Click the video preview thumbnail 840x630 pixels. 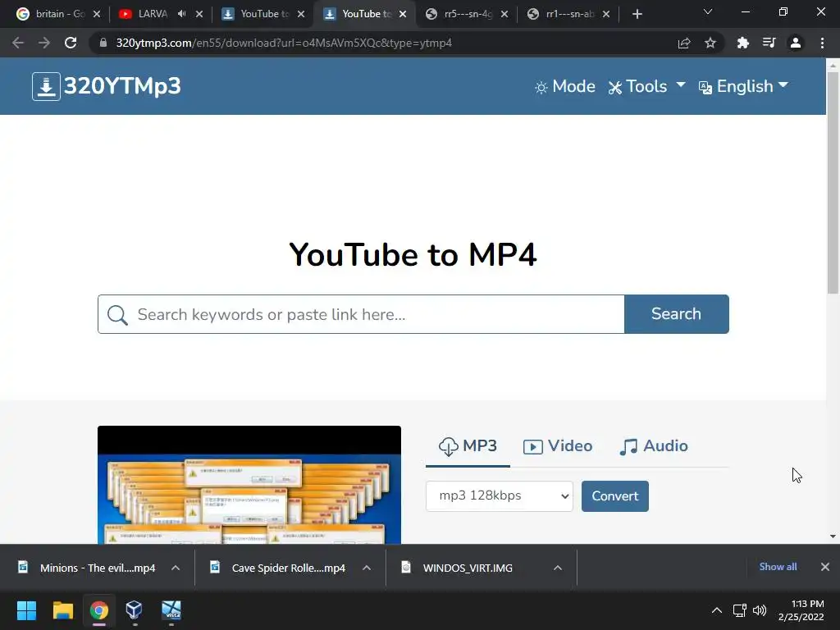coord(249,485)
